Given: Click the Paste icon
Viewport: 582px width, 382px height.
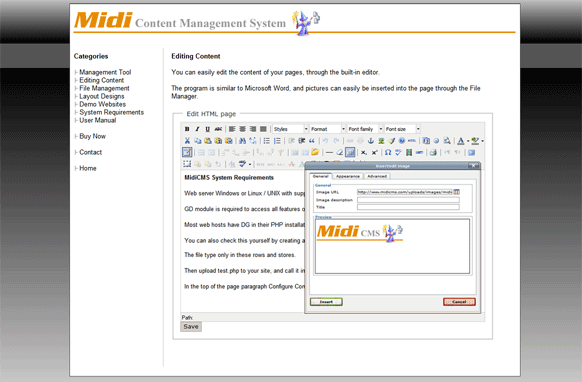Looking at the screenshot, I should [x=208, y=141].
